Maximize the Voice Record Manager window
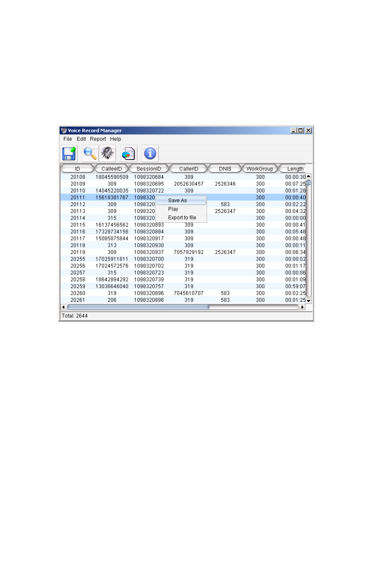The image size is (392, 580). [300, 130]
